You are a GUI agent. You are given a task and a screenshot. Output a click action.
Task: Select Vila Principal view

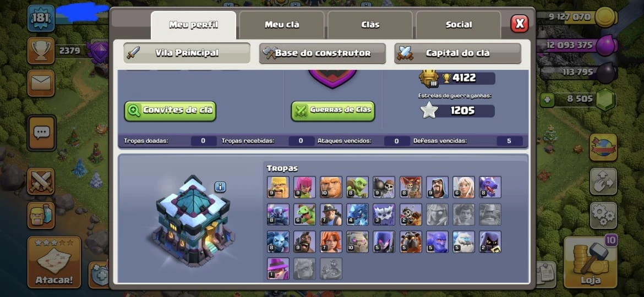pyautogui.click(x=187, y=53)
